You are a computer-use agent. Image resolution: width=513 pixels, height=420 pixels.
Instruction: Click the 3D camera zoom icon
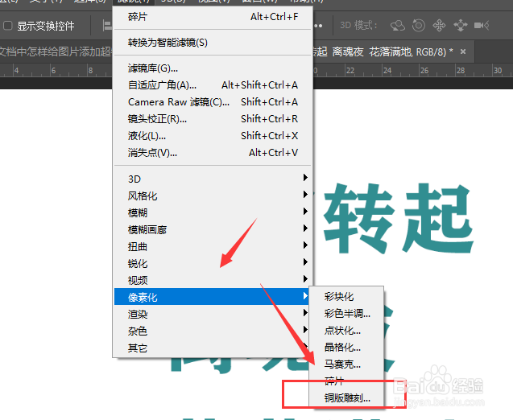(482, 26)
